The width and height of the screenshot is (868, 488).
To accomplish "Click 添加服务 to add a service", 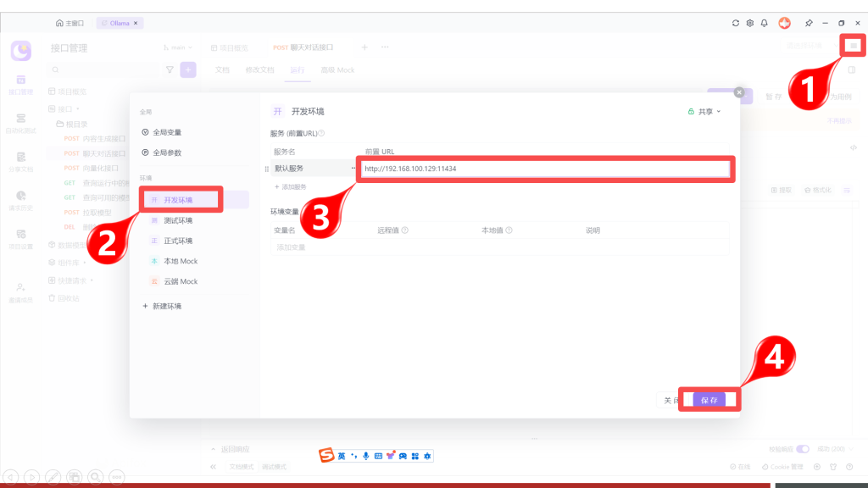I will tap(293, 186).
